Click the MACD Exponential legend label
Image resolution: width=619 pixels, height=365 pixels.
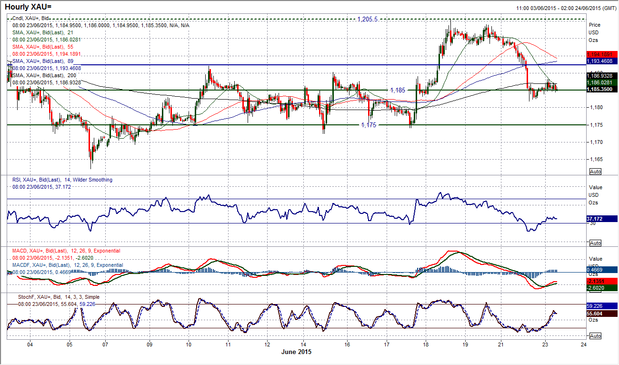66,251
